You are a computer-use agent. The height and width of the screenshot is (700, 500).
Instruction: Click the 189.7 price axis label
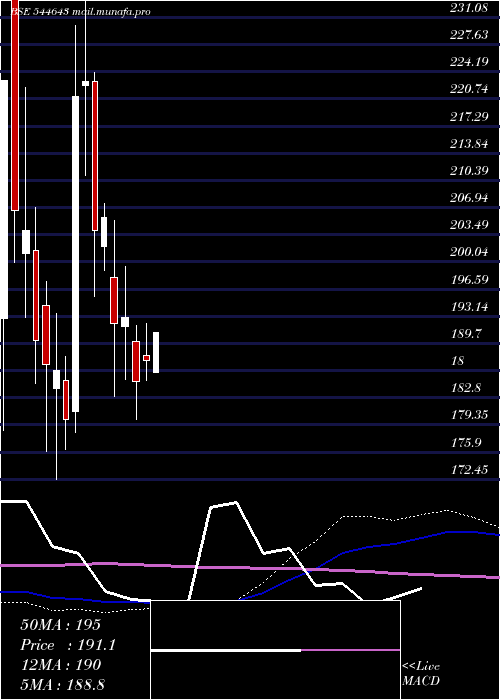[x=466, y=333]
